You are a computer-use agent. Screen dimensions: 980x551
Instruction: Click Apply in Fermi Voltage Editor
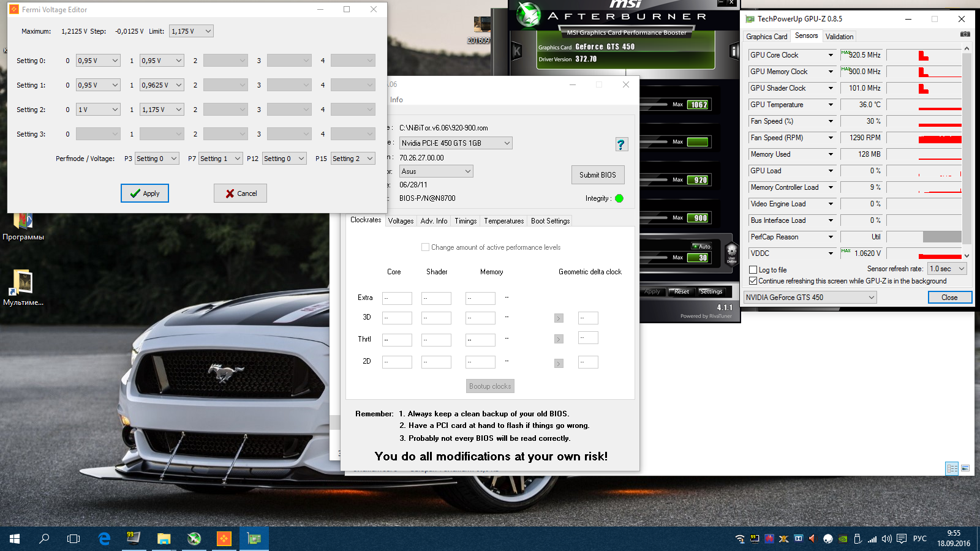tap(145, 193)
